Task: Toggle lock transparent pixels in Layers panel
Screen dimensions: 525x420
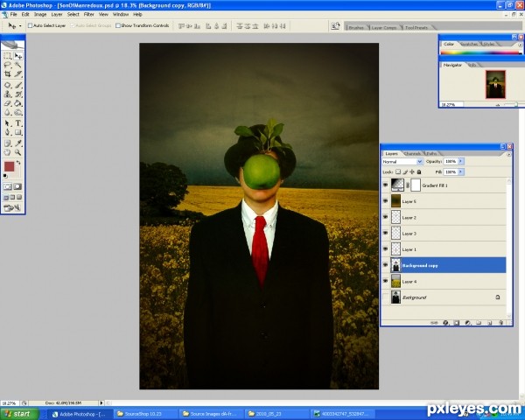Action: point(398,171)
